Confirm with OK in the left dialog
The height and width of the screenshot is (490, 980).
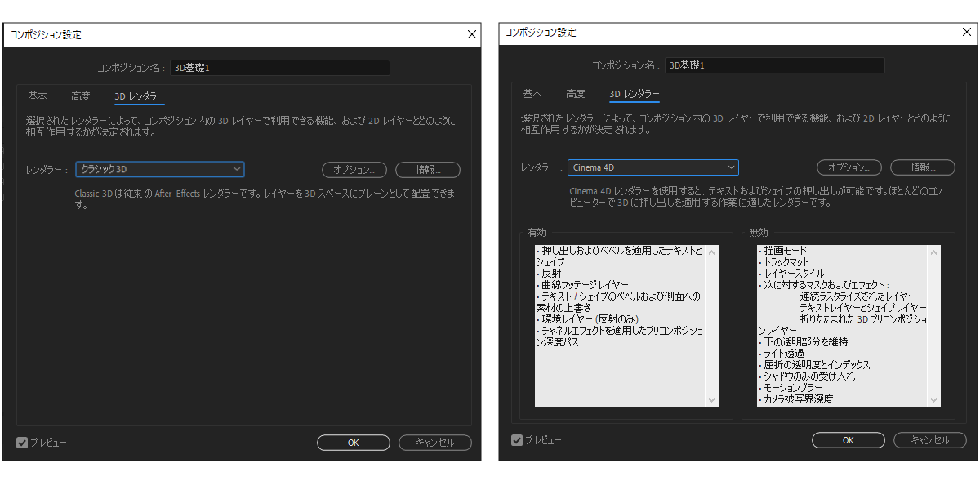pyautogui.click(x=354, y=443)
